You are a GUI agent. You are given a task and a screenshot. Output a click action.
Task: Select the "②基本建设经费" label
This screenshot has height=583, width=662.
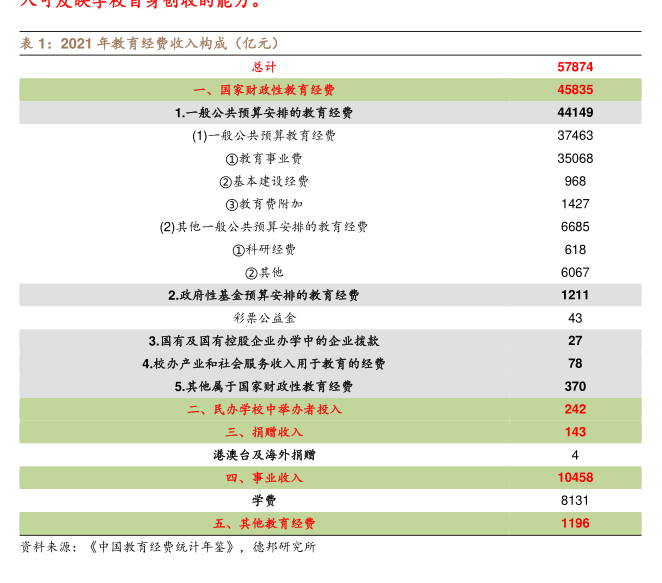pyautogui.click(x=264, y=181)
